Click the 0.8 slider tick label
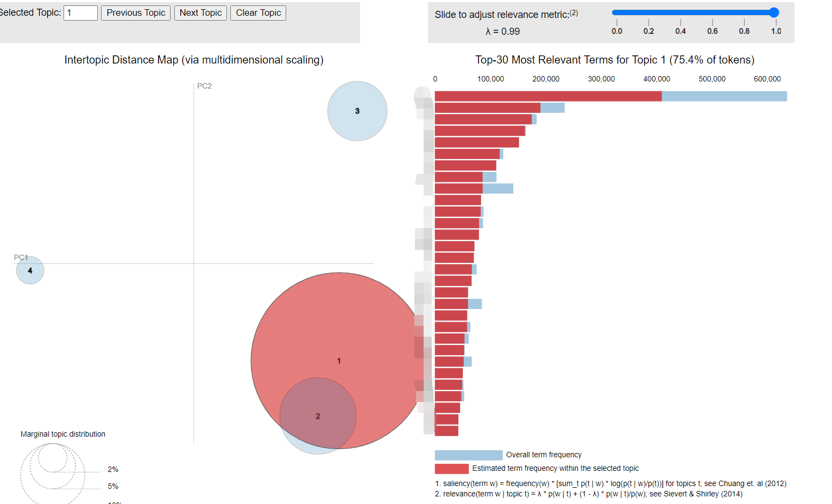 click(x=744, y=31)
